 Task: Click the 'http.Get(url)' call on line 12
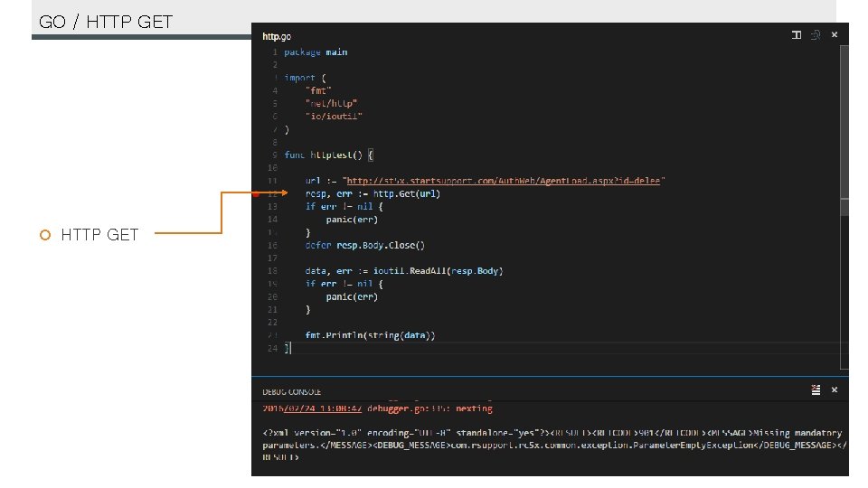[x=407, y=193]
